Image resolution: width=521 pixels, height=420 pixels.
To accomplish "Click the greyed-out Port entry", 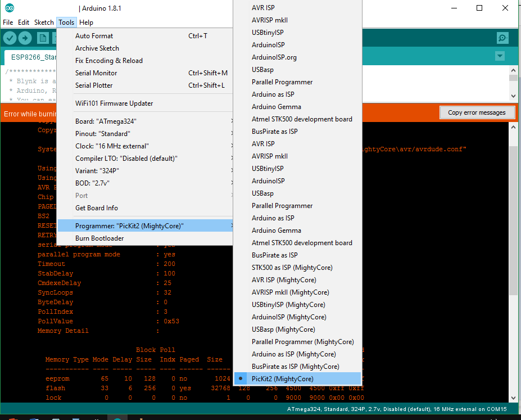I will (x=145, y=195).
